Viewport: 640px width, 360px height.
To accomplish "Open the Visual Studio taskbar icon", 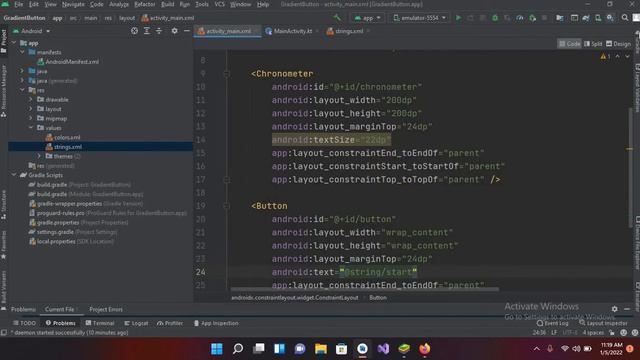I will point(383,349).
